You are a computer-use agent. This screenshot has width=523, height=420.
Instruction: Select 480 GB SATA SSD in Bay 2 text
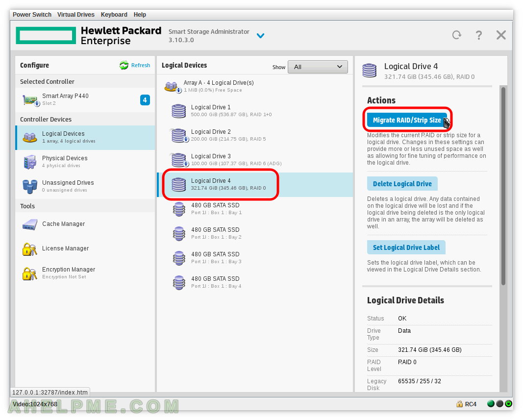click(x=215, y=230)
